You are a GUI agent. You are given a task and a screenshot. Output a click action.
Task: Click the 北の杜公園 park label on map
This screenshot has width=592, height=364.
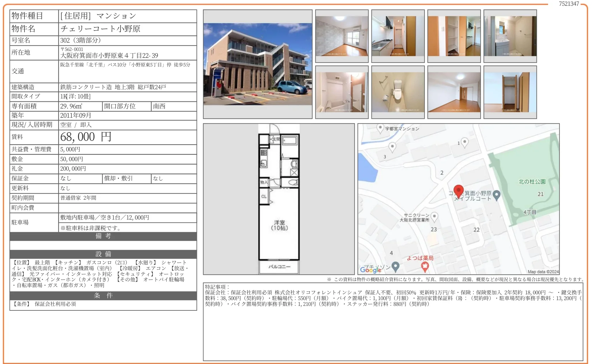[532, 182]
